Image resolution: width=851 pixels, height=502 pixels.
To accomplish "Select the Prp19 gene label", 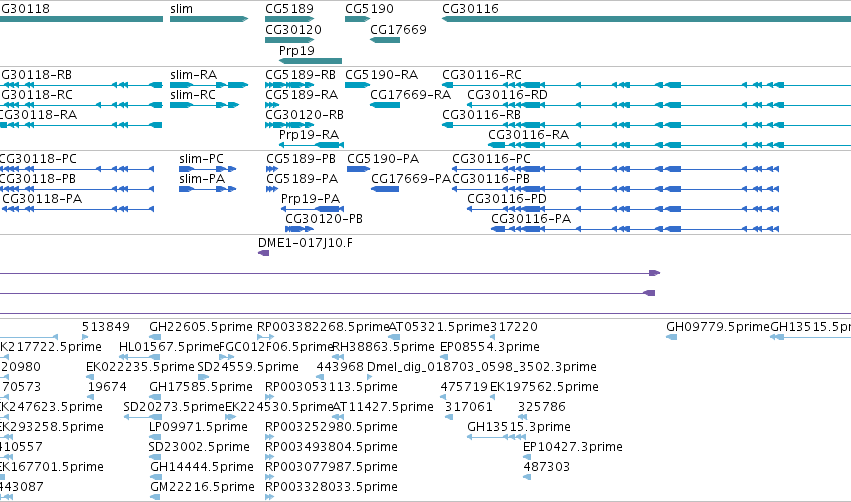I will [297, 51].
